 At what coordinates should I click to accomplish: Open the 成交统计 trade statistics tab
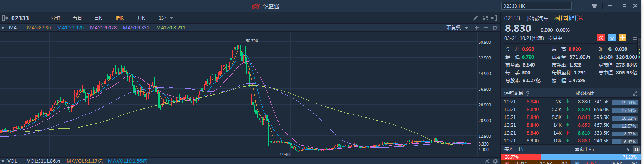585,93
